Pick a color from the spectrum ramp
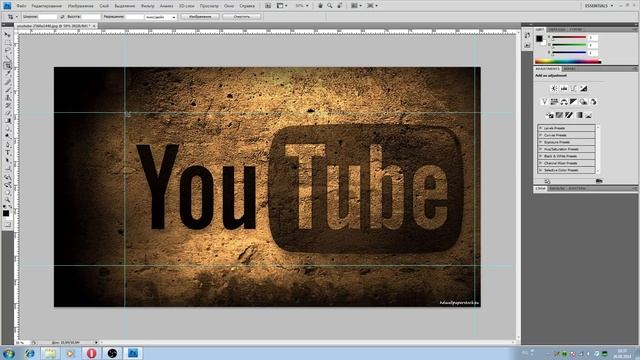Image resolution: width=640 pixels, height=360 pixels. pos(568,62)
